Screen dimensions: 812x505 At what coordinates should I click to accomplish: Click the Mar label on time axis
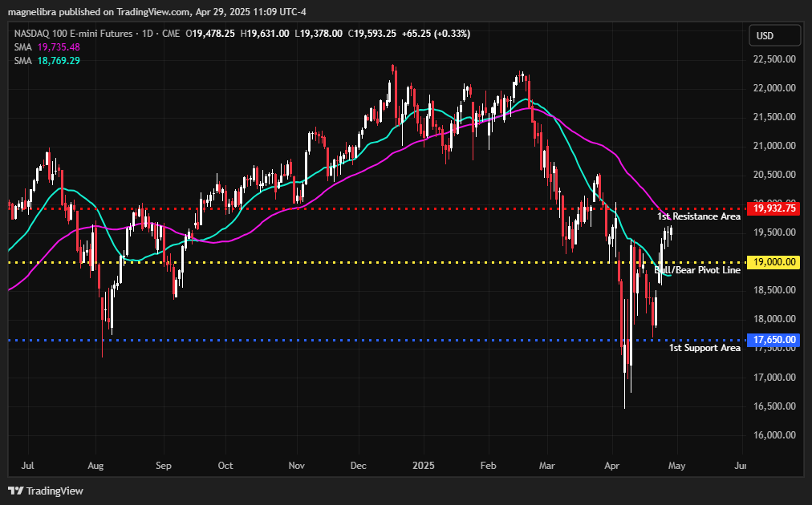[x=547, y=466]
